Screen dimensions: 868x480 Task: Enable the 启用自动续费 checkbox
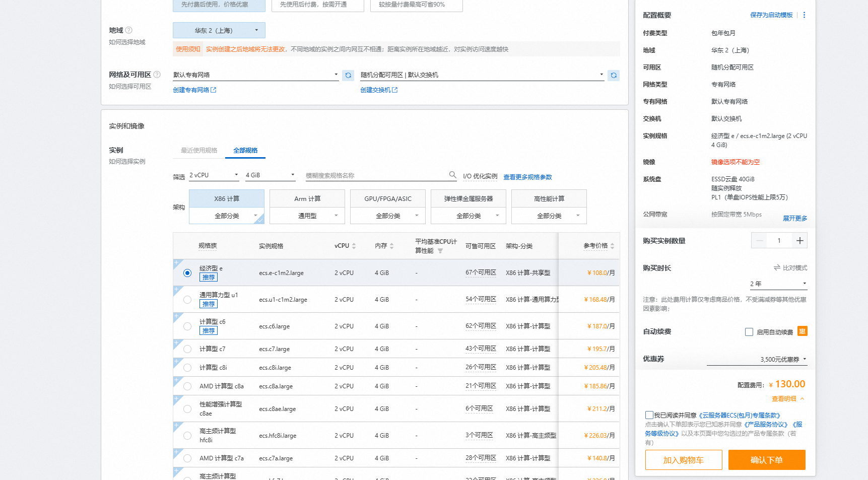(749, 332)
